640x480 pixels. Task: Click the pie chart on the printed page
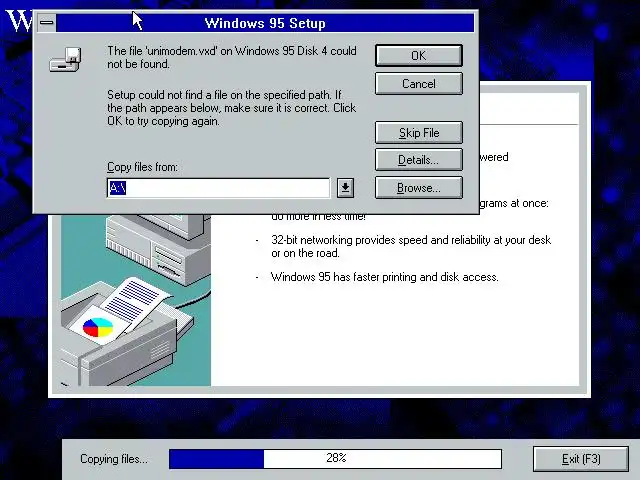(x=98, y=327)
